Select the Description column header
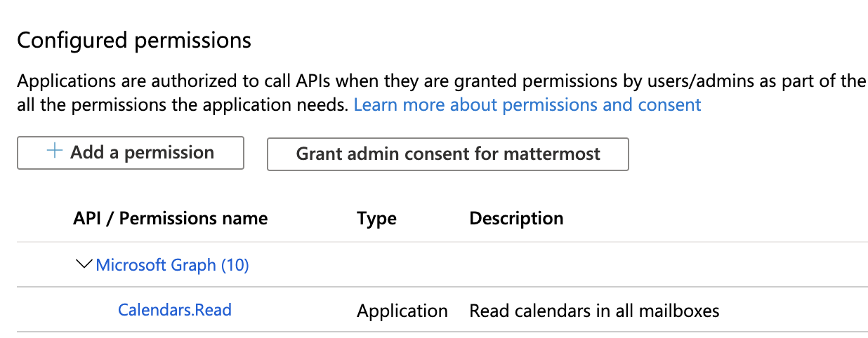868x338 pixels. point(516,218)
